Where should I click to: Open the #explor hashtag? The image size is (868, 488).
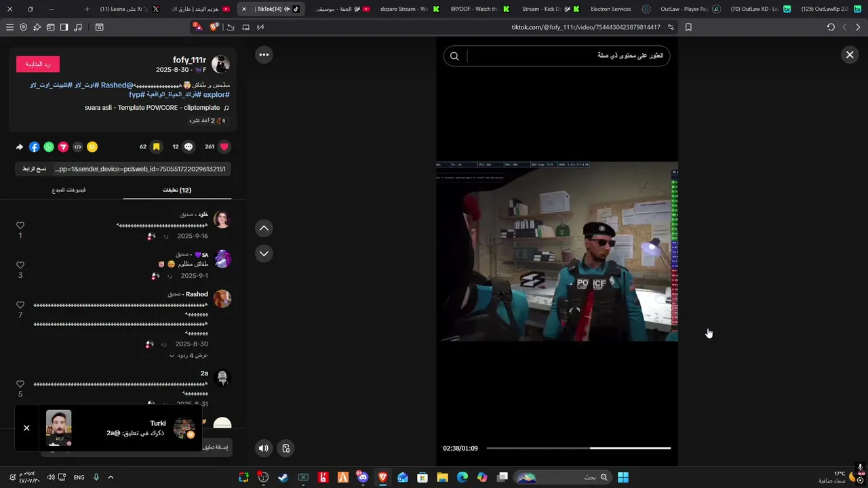[216, 95]
